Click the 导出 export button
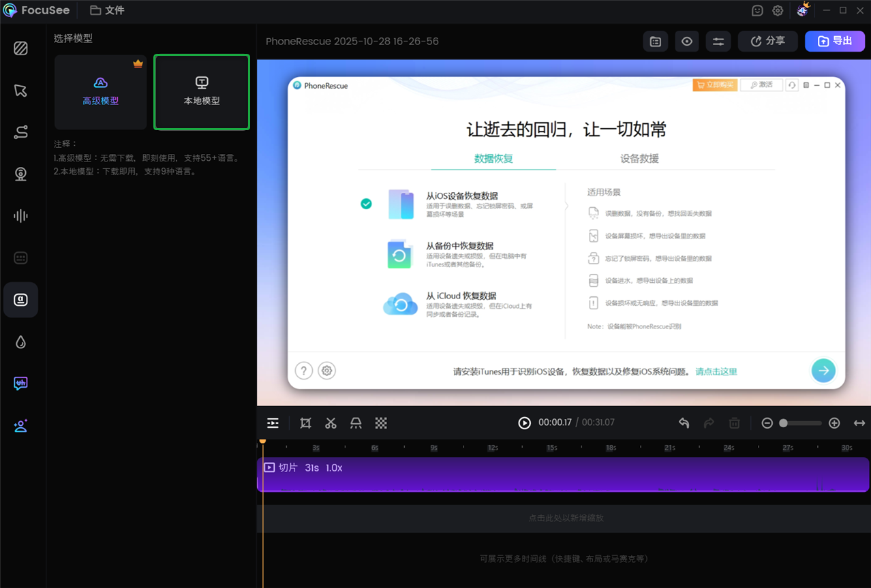 point(834,41)
